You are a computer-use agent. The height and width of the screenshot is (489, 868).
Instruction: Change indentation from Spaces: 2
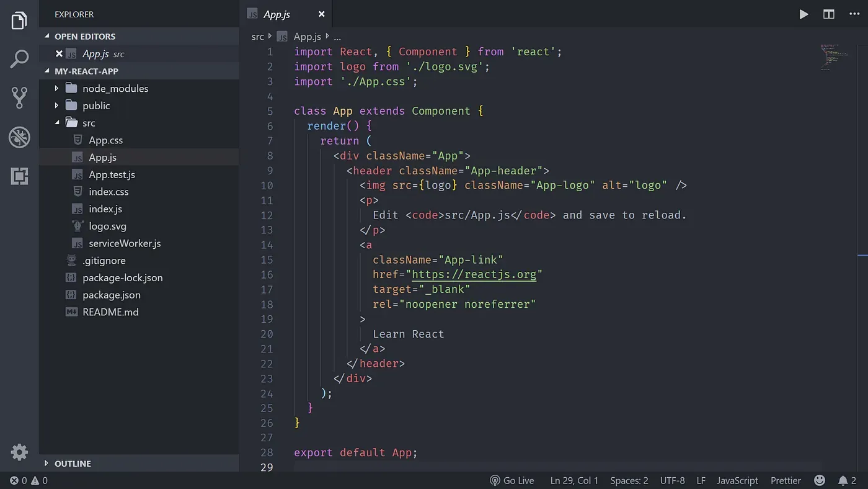(629, 480)
